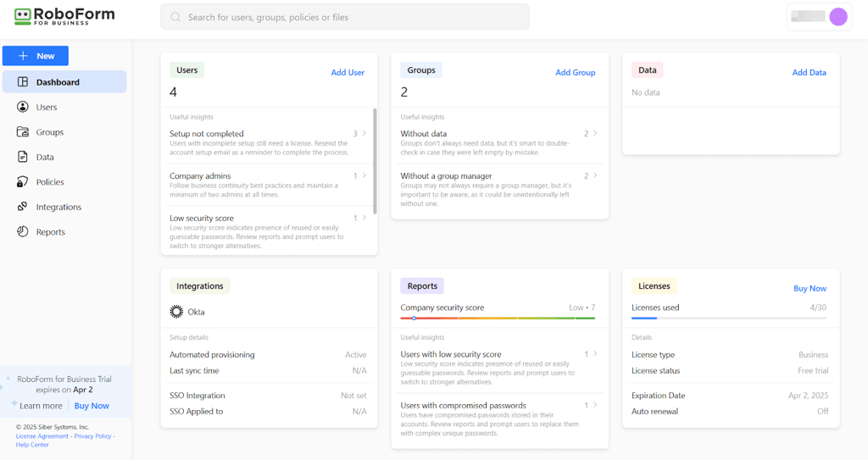
Task: Click the Integrations card header tag
Action: click(200, 286)
